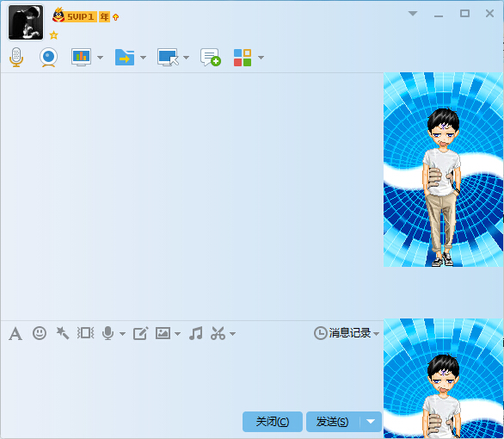Expand the send picture dropdown arrow
The image size is (504, 439).
click(x=177, y=334)
